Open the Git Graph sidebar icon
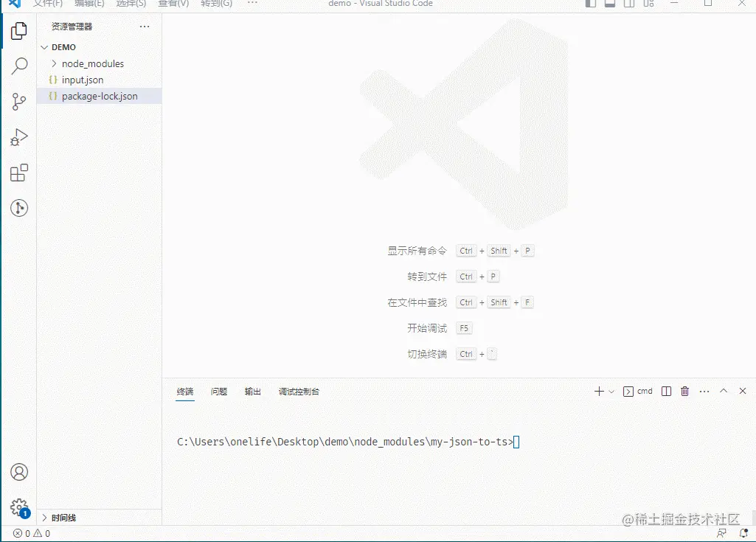The image size is (756, 542). (x=19, y=208)
